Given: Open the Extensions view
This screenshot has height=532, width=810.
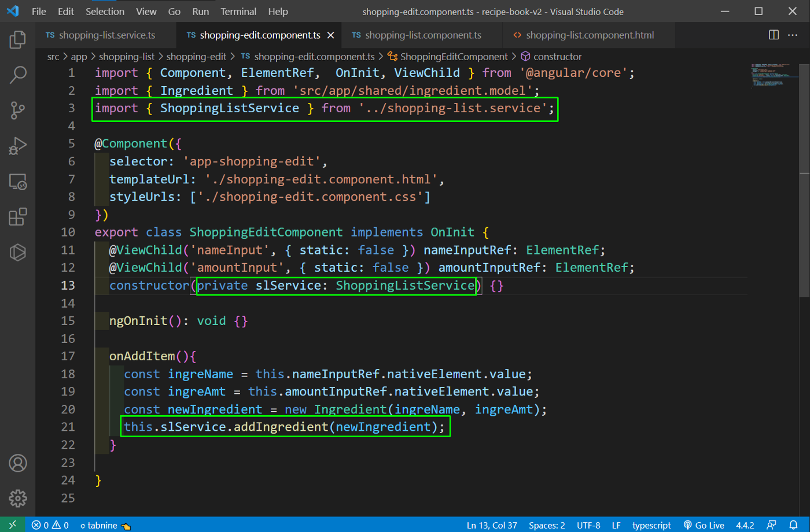Looking at the screenshot, I should pyautogui.click(x=18, y=217).
